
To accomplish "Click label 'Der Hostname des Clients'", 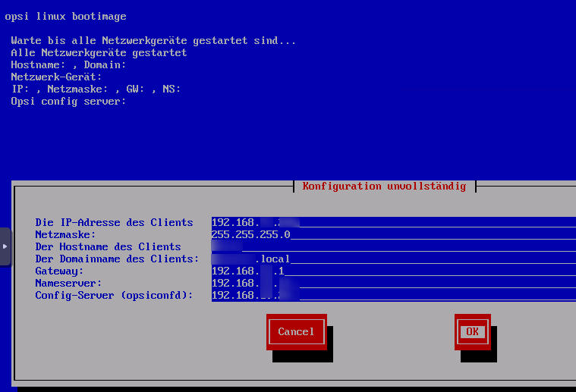I will (108, 246).
